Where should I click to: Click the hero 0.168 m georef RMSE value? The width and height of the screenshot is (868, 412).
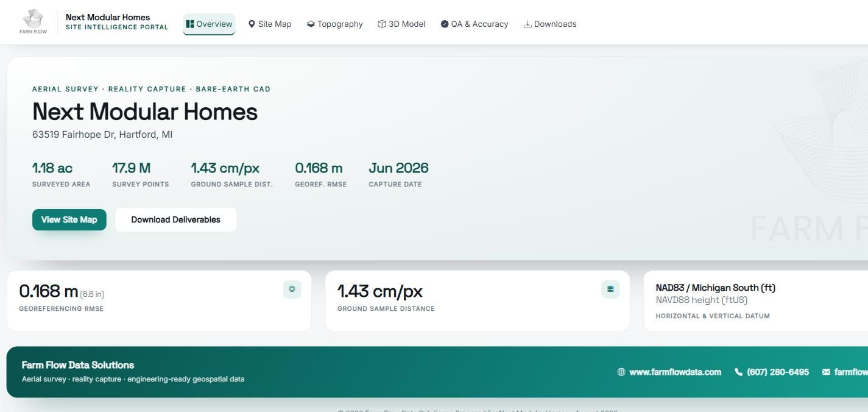[x=319, y=168]
